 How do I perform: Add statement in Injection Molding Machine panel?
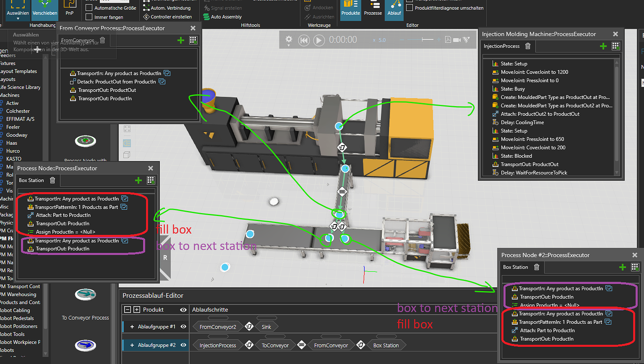[603, 46]
